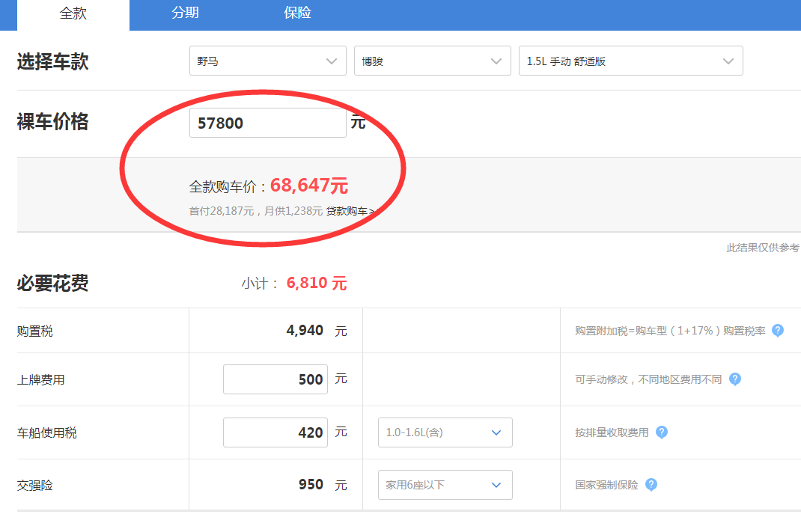This screenshot has height=532, width=801.
Task: Click the 上牌费用 row label
Action: pos(41,380)
